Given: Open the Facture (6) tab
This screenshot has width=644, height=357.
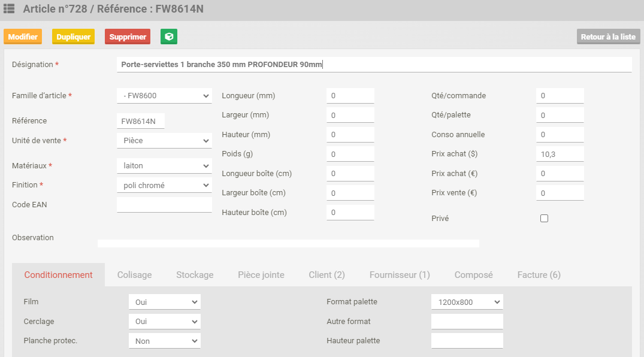Looking at the screenshot, I should coord(539,275).
